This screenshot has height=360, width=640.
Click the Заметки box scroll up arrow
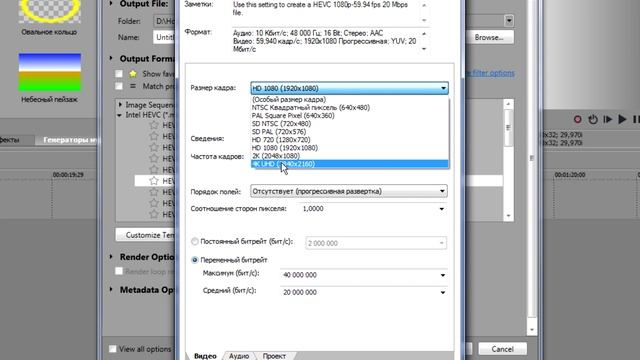click(x=424, y=5)
